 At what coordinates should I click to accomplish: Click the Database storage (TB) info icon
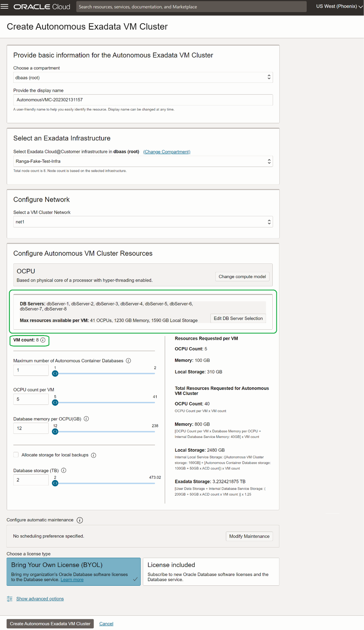(x=64, y=471)
